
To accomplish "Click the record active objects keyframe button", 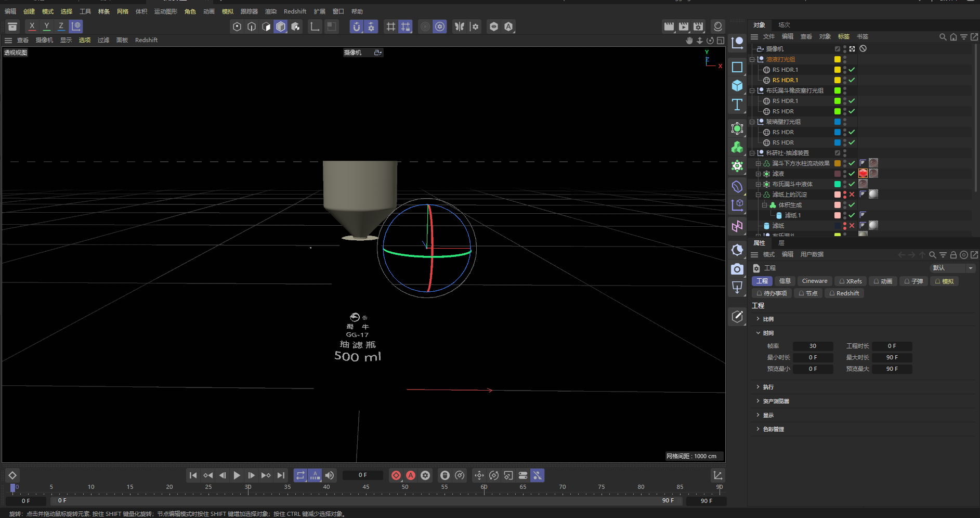I will 396,475.
